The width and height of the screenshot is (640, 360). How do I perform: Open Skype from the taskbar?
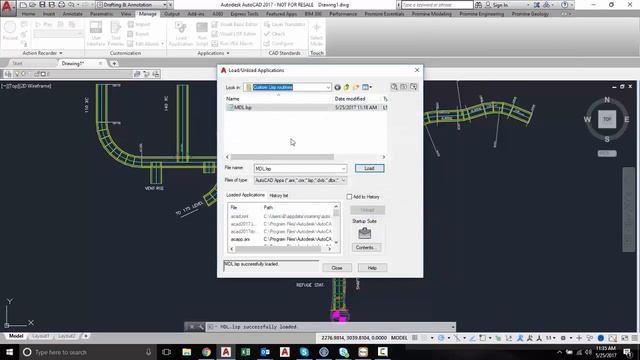[x=304, y=352]
